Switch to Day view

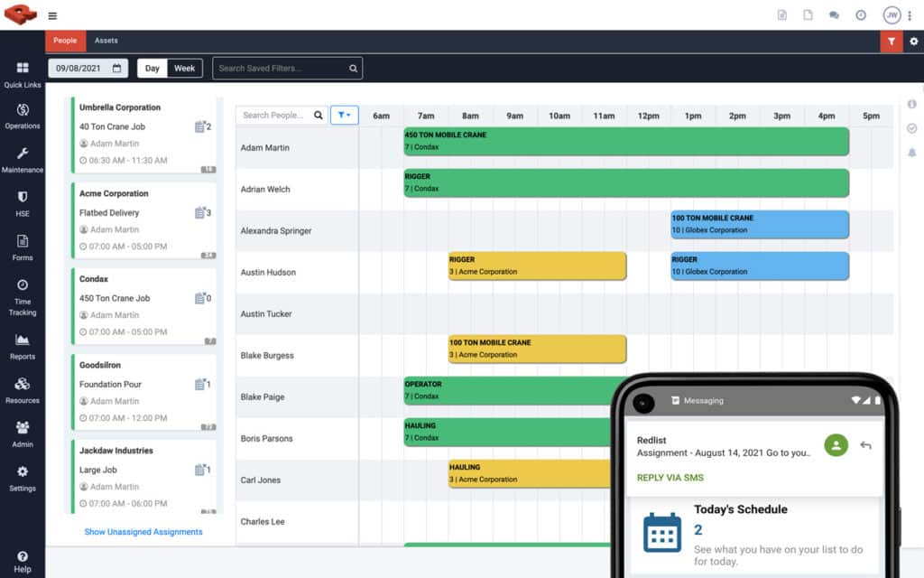click(152, 68)
